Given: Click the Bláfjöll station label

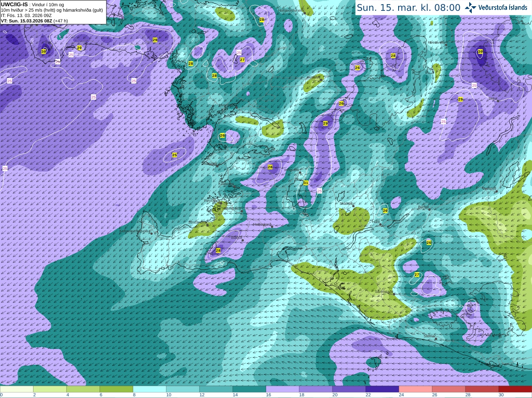Looking at the screenshot, I should (236, 238).
